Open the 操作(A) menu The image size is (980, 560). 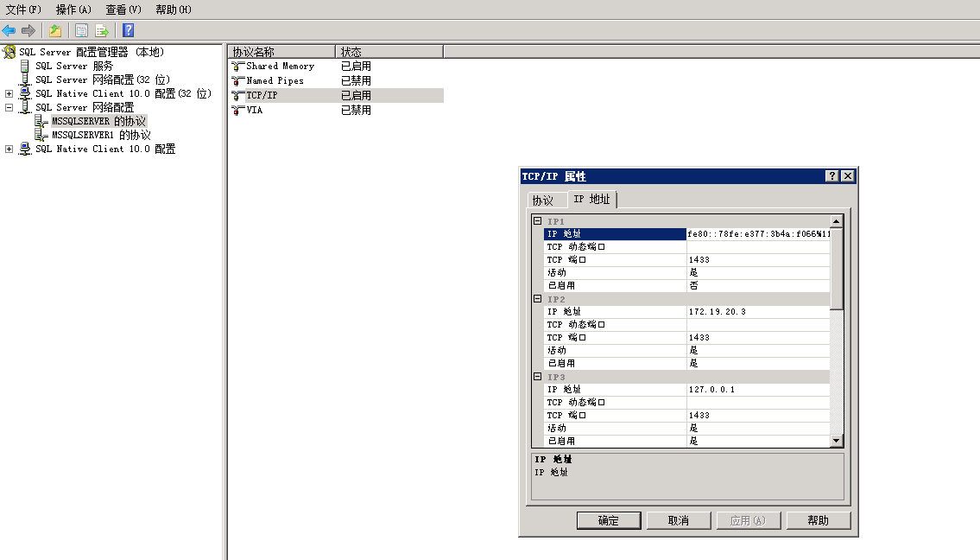click(73, 10)
